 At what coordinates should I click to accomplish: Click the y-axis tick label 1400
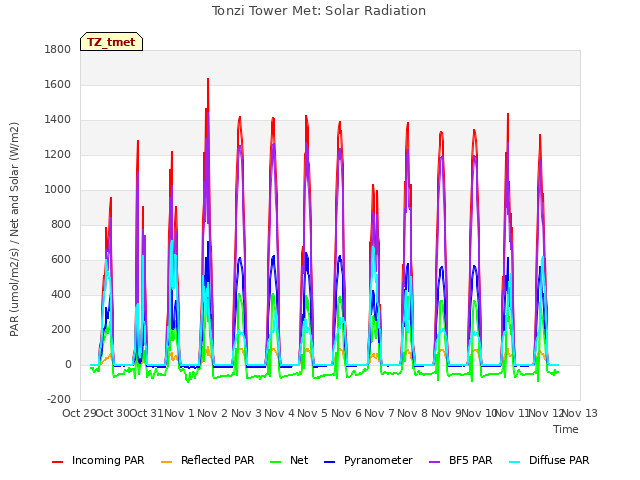click(x=58, y=120)
